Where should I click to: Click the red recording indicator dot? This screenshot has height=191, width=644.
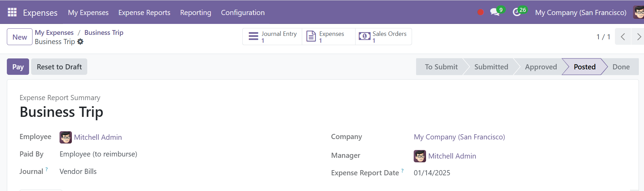480,12
